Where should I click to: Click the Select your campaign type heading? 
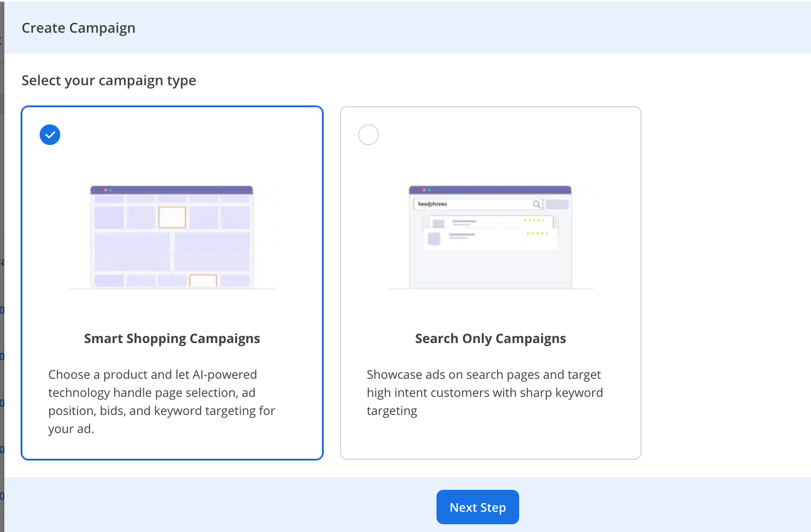(x=108, y=81)
